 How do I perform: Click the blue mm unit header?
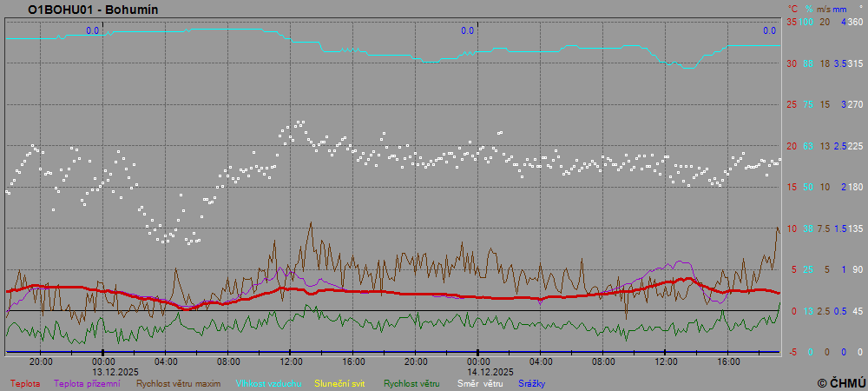pyautogui.click(x=839, y=9)
